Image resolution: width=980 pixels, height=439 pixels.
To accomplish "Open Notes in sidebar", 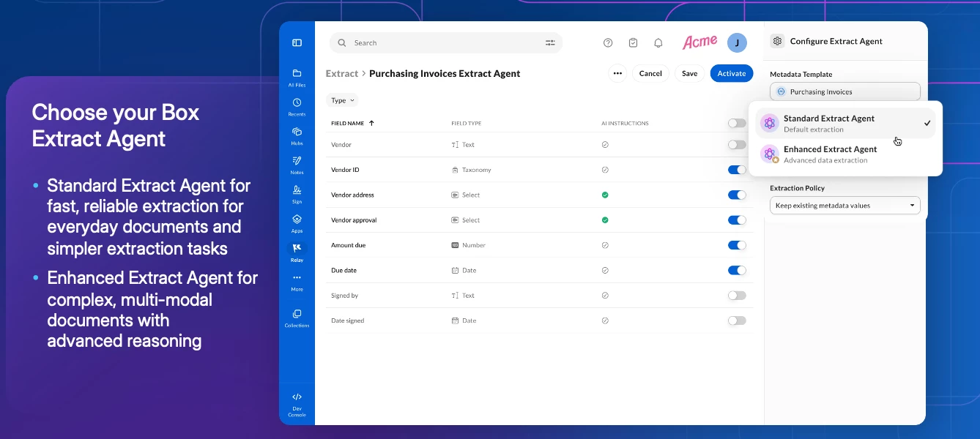I will click(x=297, y=165).
